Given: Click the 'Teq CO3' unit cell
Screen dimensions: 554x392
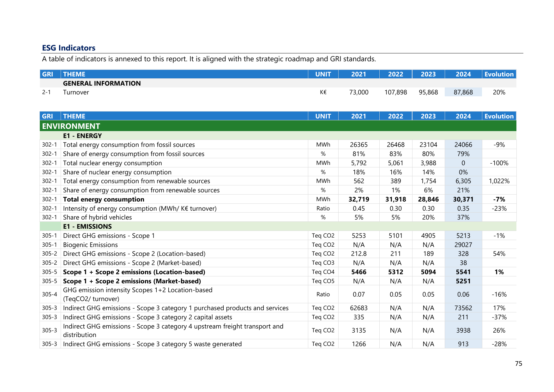Looking at the screenshot, I should coord(323,263).
